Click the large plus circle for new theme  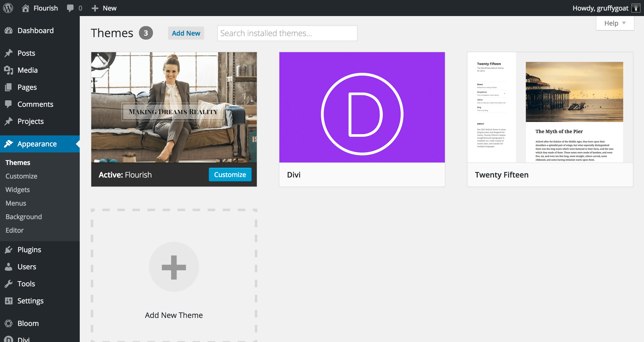click(174, 267)
